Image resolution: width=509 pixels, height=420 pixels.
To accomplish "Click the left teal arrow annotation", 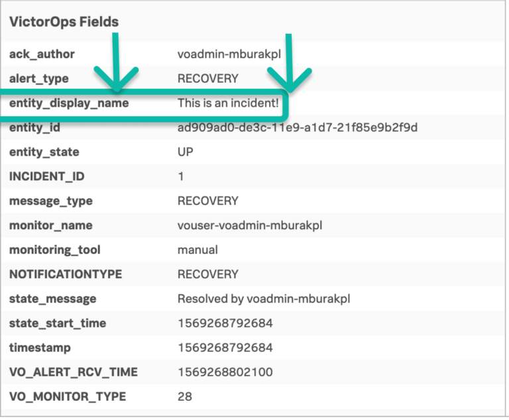I will pos(117,66).
